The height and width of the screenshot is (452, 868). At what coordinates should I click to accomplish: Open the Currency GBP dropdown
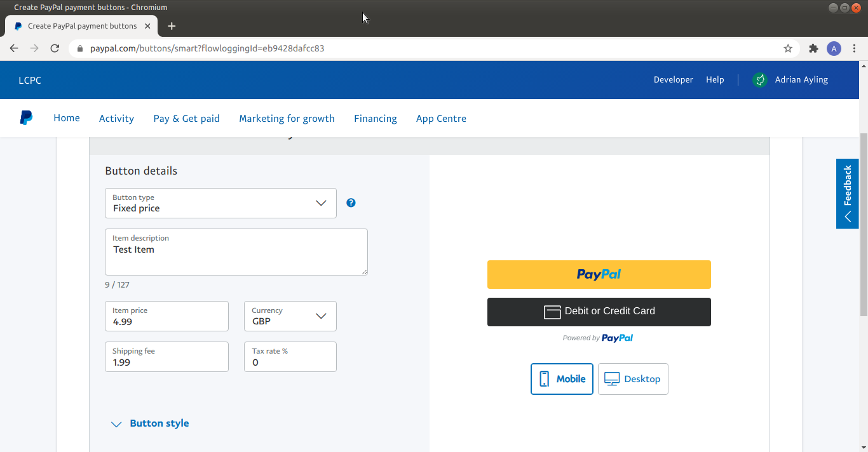[290, 316]
